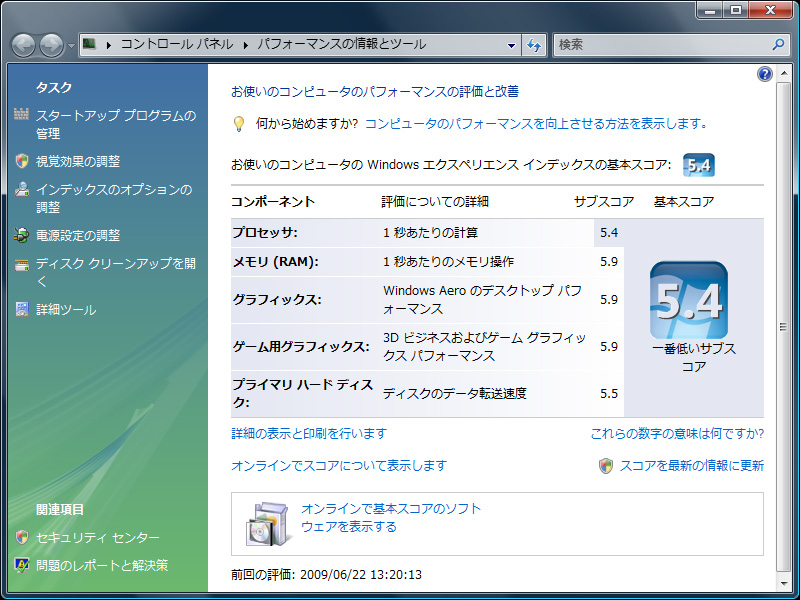Click the blue help question mark icon
Image resolution: width=800 pixels, height=600 pixels.
point(765,75)
